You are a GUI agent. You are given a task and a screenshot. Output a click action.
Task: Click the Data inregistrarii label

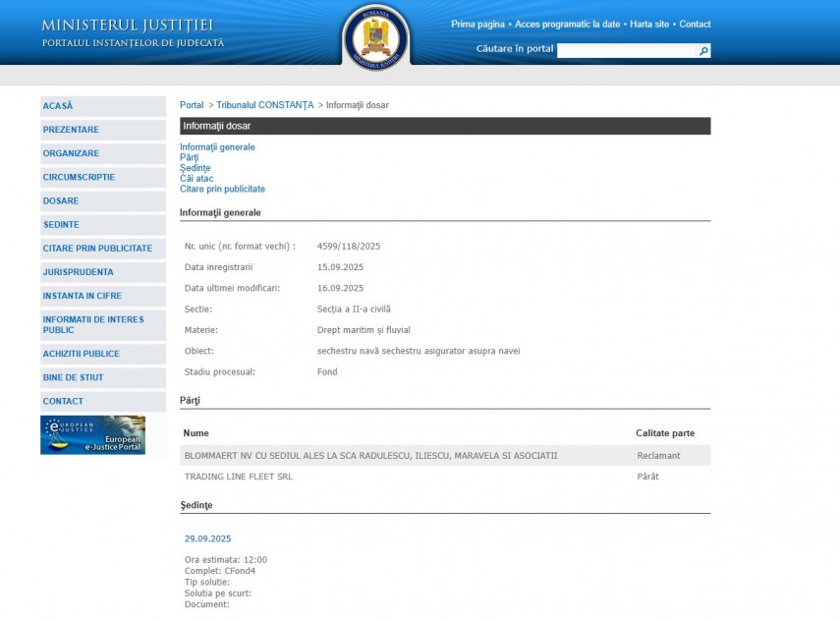[x=218, y=267]
